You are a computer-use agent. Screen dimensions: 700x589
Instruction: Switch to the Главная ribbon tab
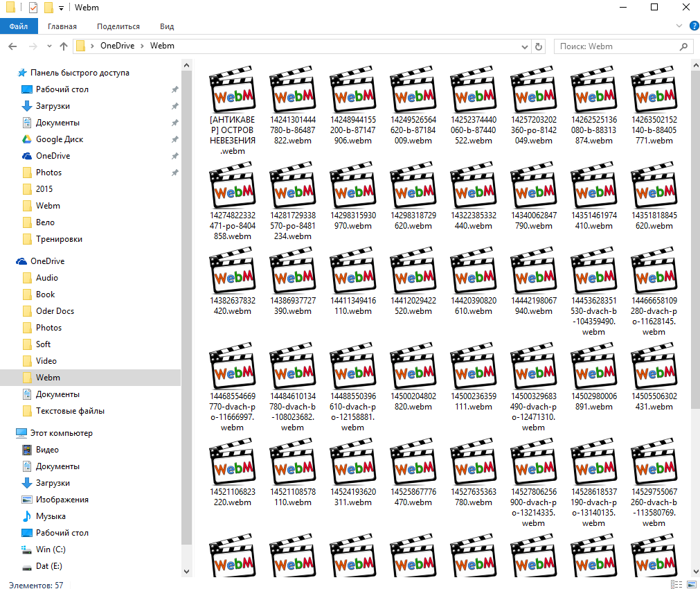[x=62, y=26]
